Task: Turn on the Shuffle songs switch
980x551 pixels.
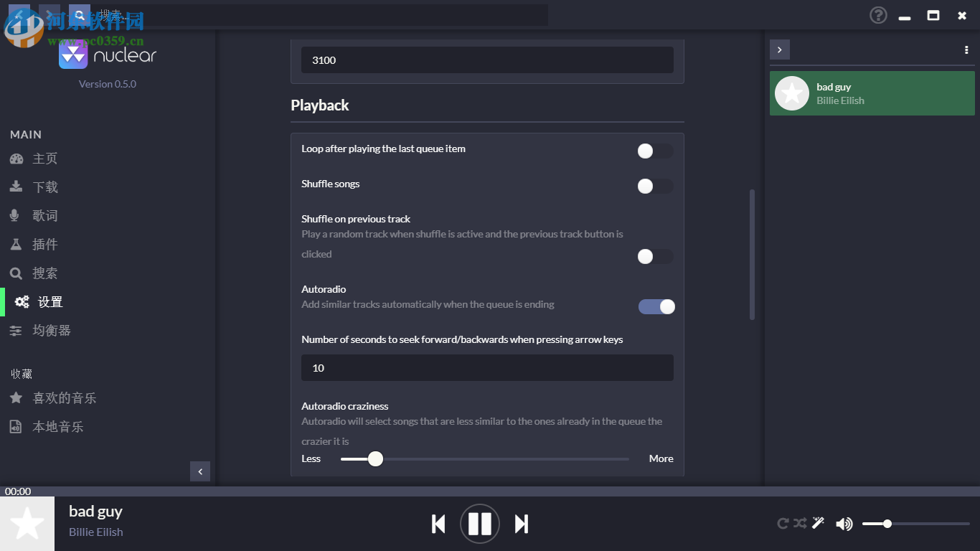Action: pyautogui.click(x=655, y=186)
